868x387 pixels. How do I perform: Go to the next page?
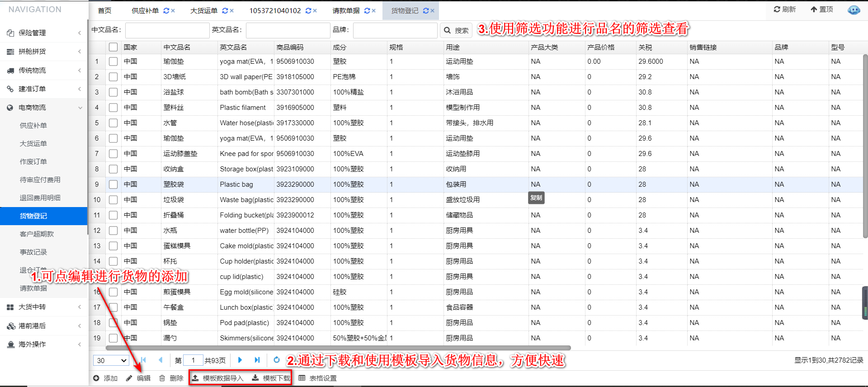240,360
